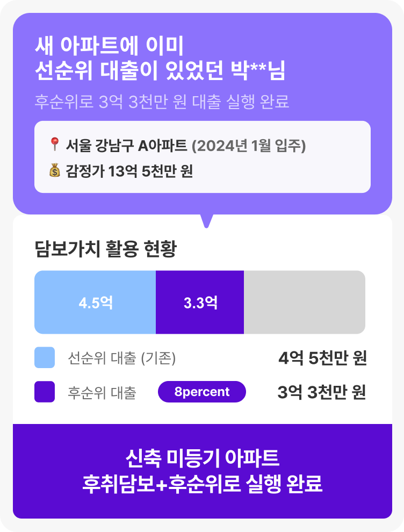404x532 pixels.
Task: Click the 후순위로 3억 3천만 원 subtitle
Action: [161, 102]
